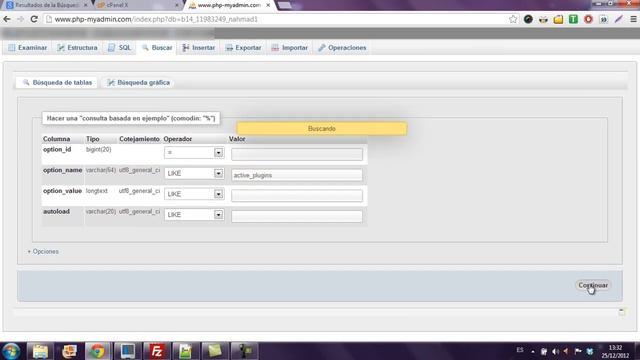Select Búsqueda de tablas sub-tab
The image size is (640, 360).
57,82
